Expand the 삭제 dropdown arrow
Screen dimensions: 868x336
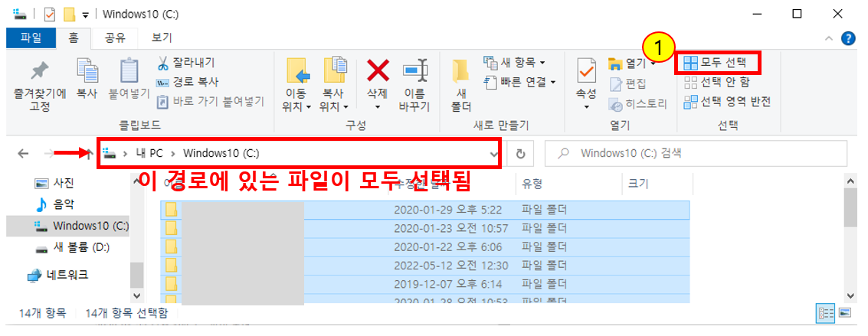[378, 106]
